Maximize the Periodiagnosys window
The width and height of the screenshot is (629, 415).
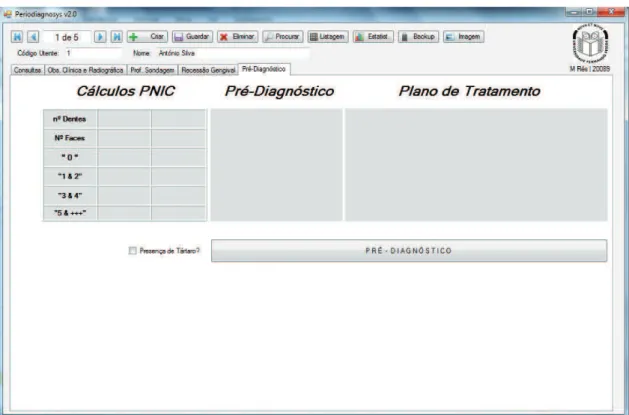click(590, 12)
